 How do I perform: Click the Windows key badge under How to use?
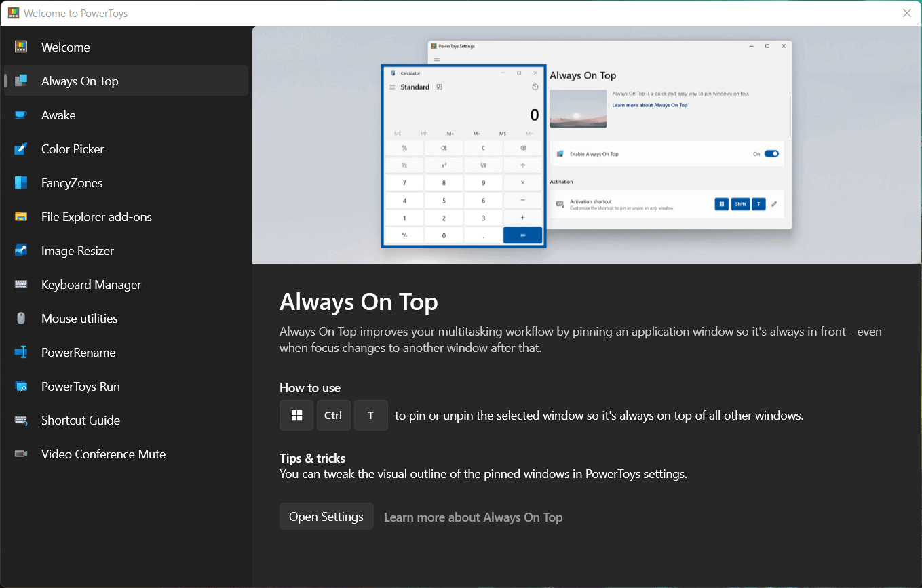[x=296, y=415]
